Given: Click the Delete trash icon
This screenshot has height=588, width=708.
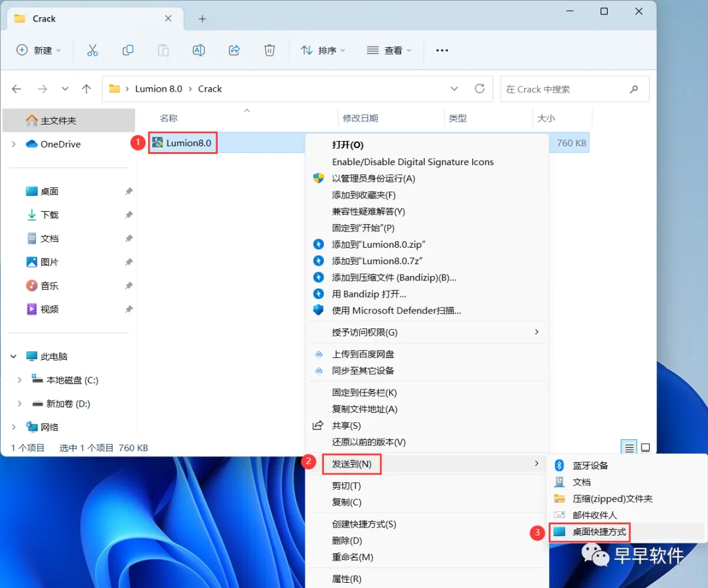Looking at the screenshot, I should click(x=269, y=50).
